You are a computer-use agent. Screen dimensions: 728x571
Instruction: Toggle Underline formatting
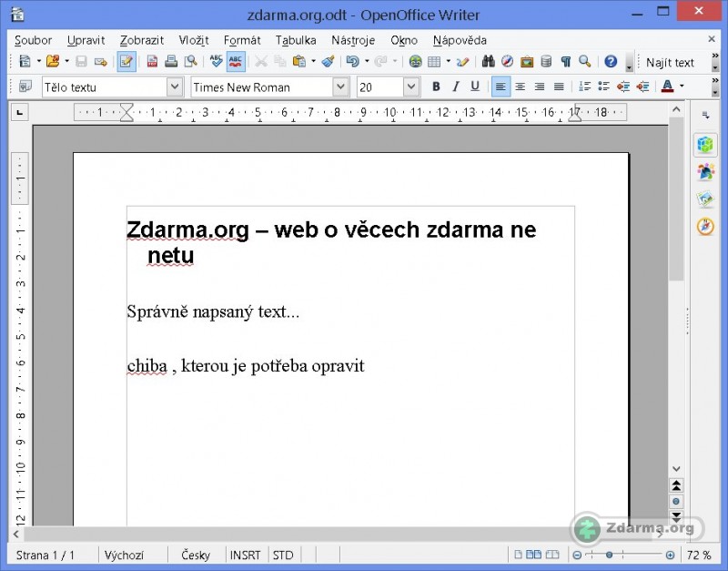pos(474,87)
